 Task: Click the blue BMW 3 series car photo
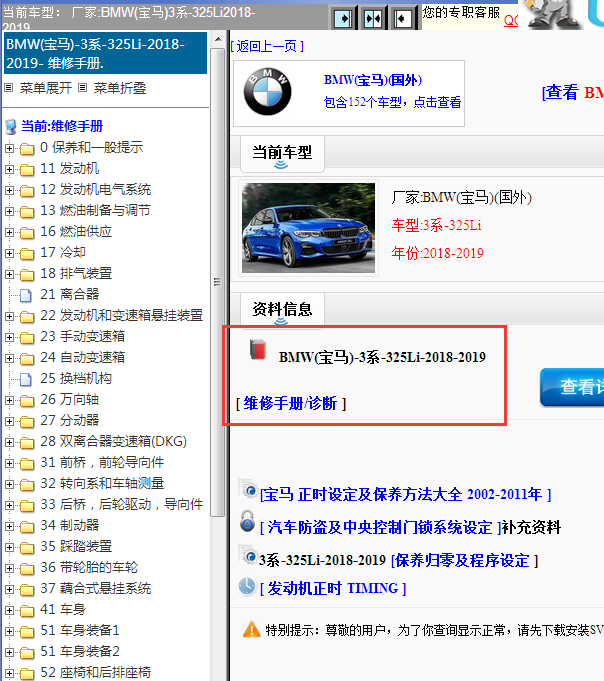308,228
